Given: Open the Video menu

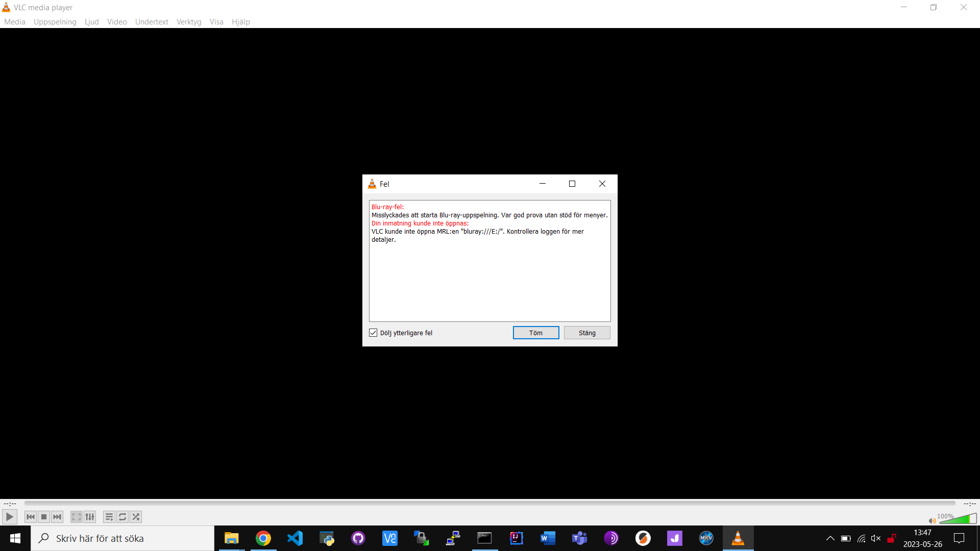Looking at the screenshot, I should point(117,21).
